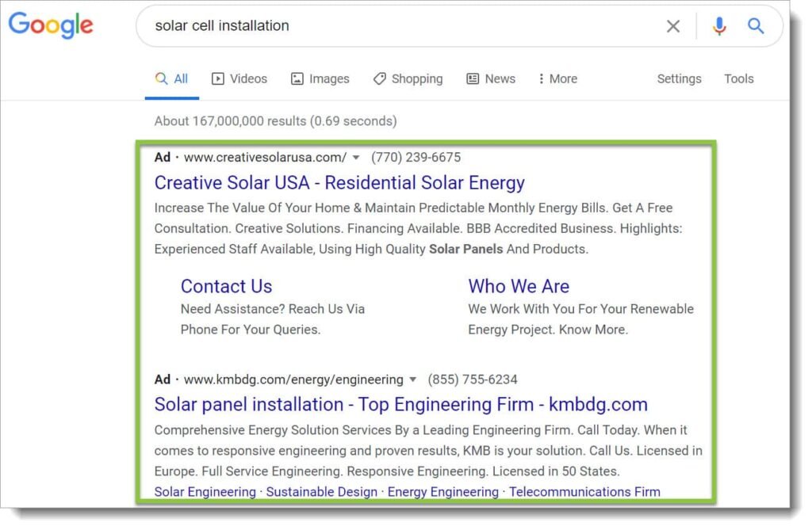
Task: Click phone number (855) 755-6234
Action: (473, 379)
